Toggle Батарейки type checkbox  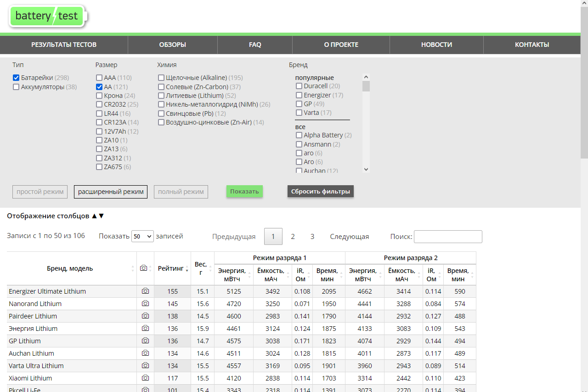[16, 78]
